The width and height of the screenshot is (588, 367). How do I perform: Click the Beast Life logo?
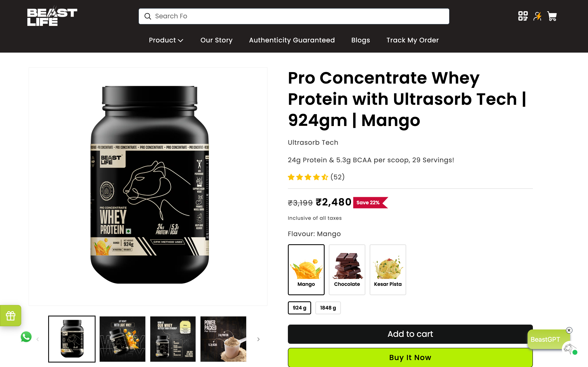click(52, 16)
